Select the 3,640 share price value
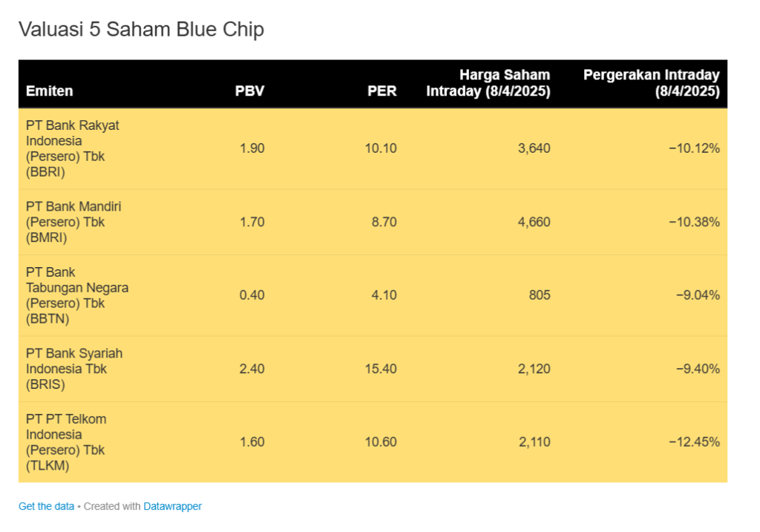760x532 pixels. pyautogui.click(x=534, y=148)
